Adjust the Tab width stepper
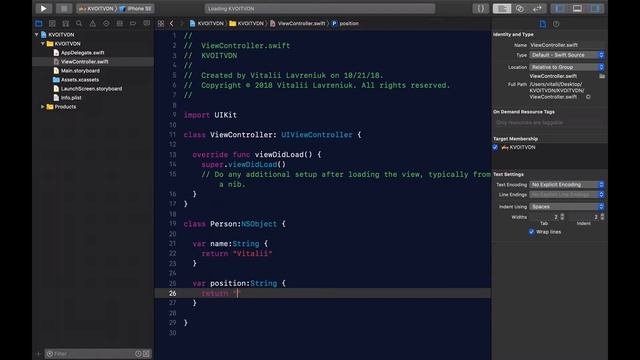Screen dimensions: 640x360 tap(562, 217)
